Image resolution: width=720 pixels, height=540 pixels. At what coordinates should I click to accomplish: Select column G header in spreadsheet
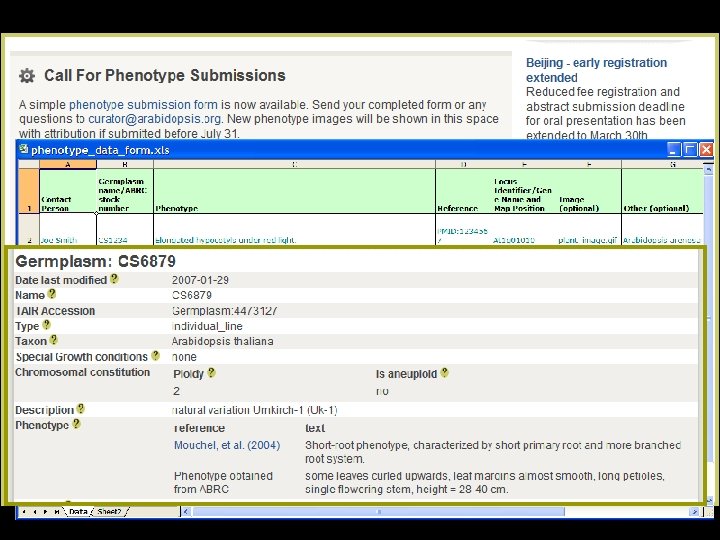tap(662, 164)
